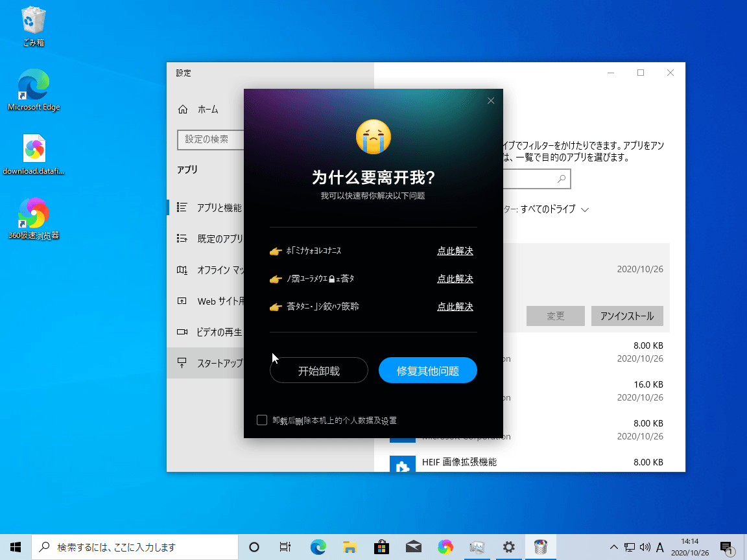Open the Mail app in the taskbar
The image size is (747, 560).
[x=413, y=547]
